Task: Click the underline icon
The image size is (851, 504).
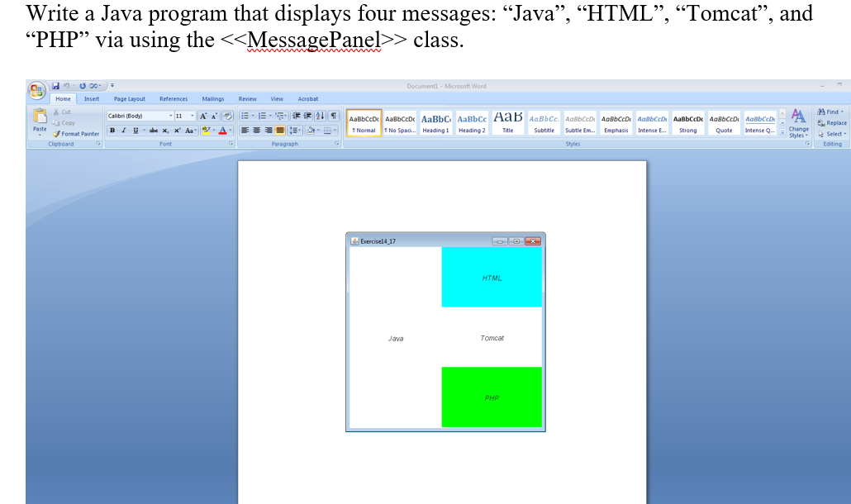Action: click(135, 130)
